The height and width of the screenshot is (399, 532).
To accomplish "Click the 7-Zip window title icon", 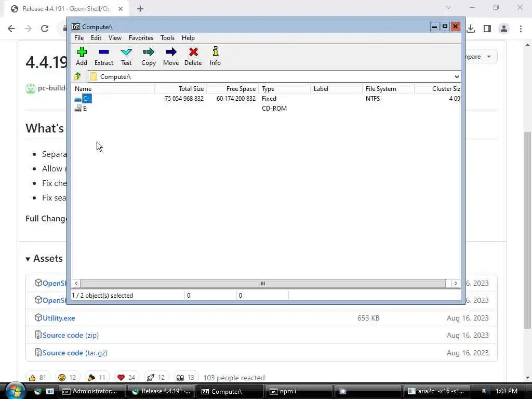I will click(76, 26).
